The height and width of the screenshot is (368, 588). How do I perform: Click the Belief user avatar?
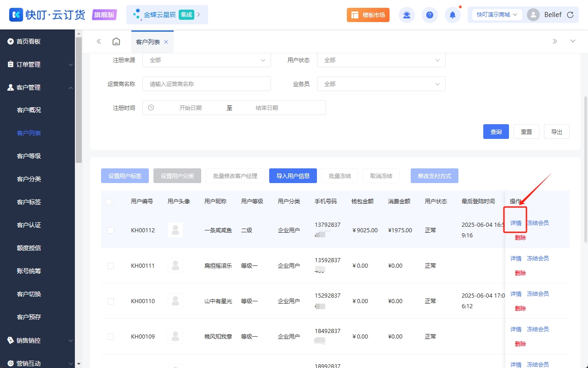(x=533, y=15)
